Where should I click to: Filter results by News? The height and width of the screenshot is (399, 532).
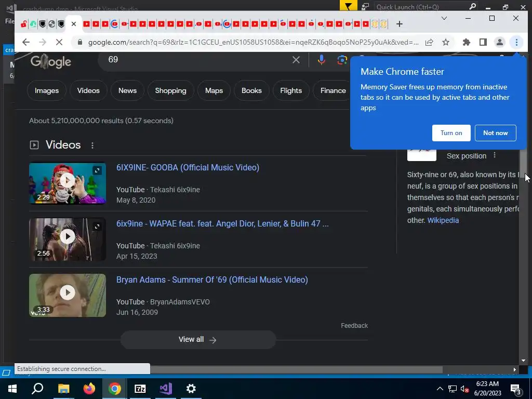pyautogui.click(x=128, y=90)
